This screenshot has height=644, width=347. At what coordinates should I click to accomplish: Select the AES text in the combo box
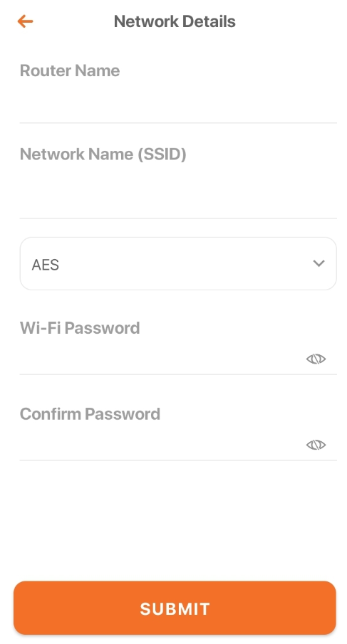[45, 265]
